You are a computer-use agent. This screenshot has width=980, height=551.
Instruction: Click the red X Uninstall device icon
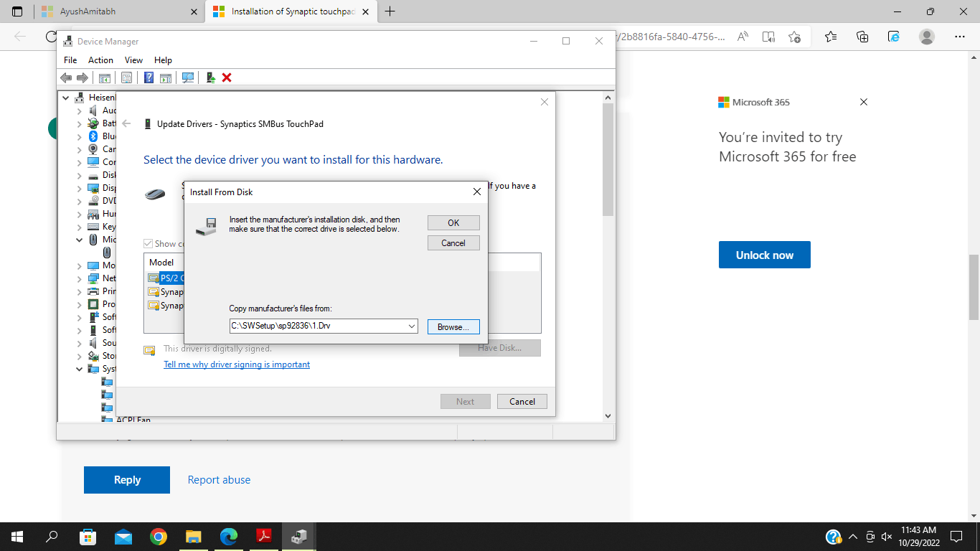tap(227, 77)
